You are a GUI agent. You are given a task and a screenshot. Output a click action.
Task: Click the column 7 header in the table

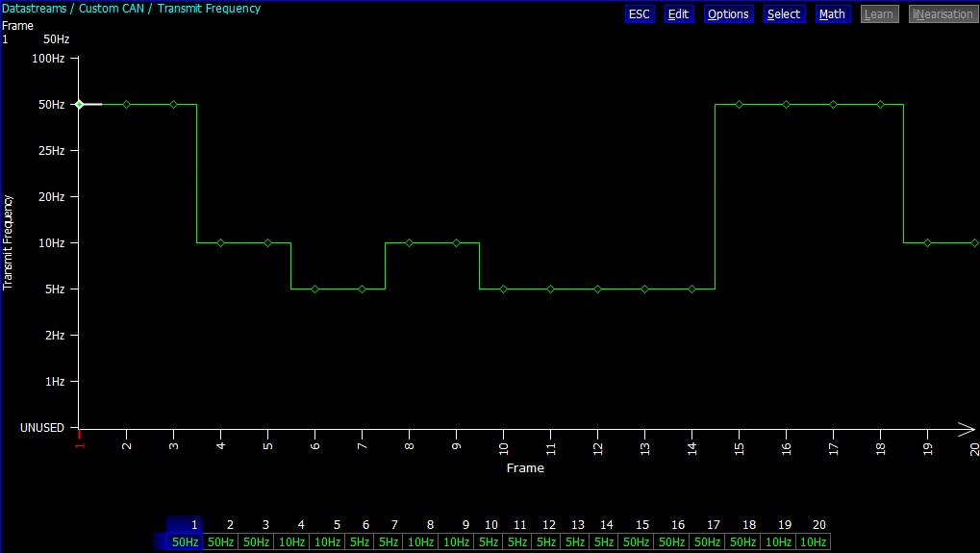pyautogui.click(x=394, y=525)
